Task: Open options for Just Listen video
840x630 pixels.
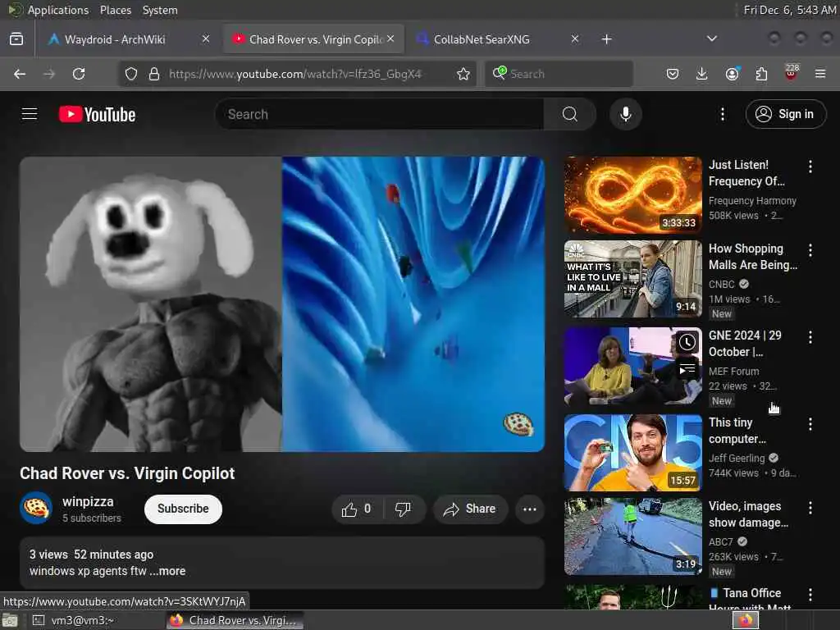Action: (810, 167)
